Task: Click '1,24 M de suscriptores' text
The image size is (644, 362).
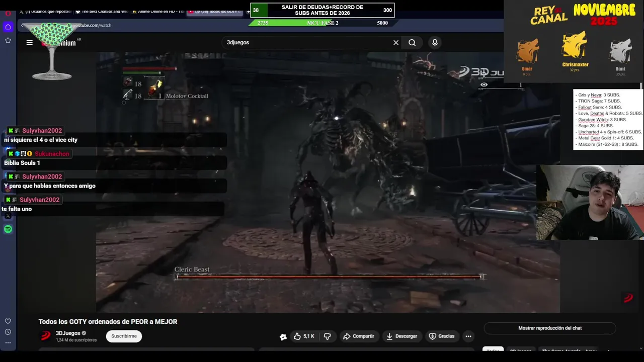Action: (76, 340)
